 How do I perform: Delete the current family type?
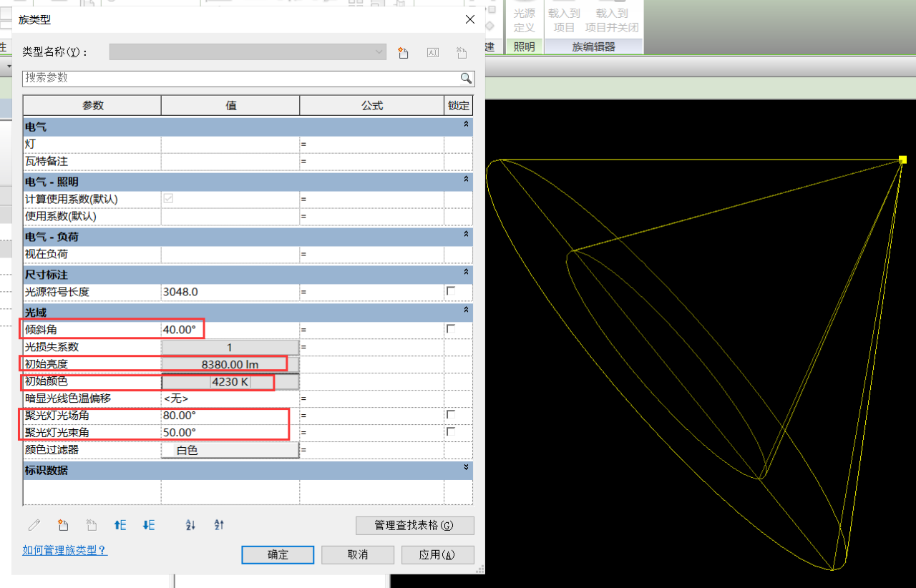click(x=461, y=52)
